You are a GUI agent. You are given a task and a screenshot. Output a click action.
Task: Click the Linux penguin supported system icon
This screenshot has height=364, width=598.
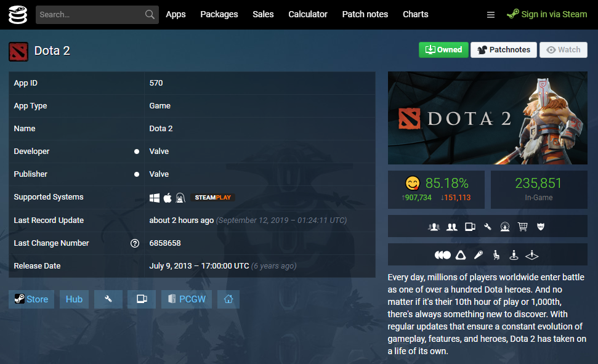pyautogui.click(x=180, y=198)
